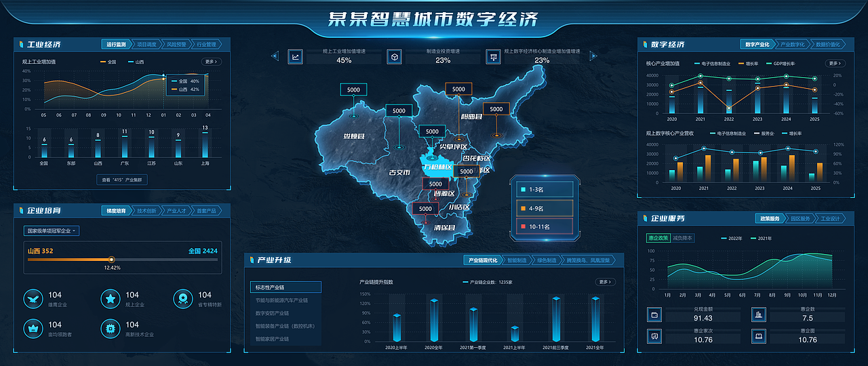868x366 pixels.
Task: Open the 工业设计 tab
Action: tap(830, 218)
